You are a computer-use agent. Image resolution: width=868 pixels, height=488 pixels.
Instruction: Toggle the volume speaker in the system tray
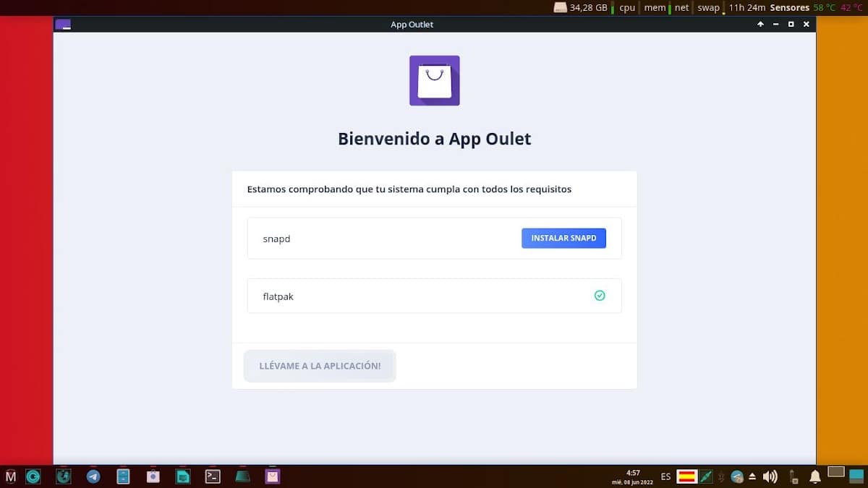(769, 476)
